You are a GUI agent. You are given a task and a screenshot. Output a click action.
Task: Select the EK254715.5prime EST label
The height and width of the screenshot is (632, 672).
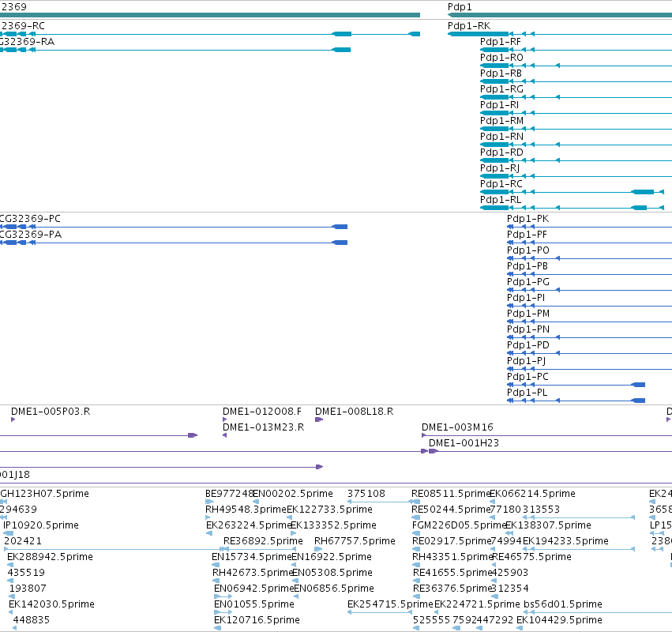[x=390, y=604]
